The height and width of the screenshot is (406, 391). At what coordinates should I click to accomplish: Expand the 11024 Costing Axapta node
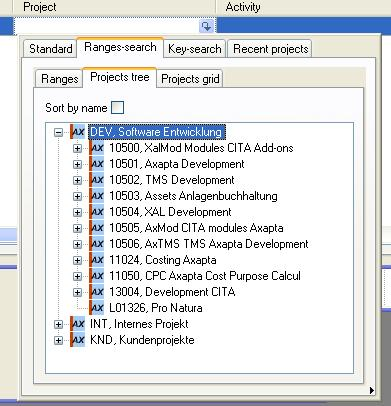[77, 260]
